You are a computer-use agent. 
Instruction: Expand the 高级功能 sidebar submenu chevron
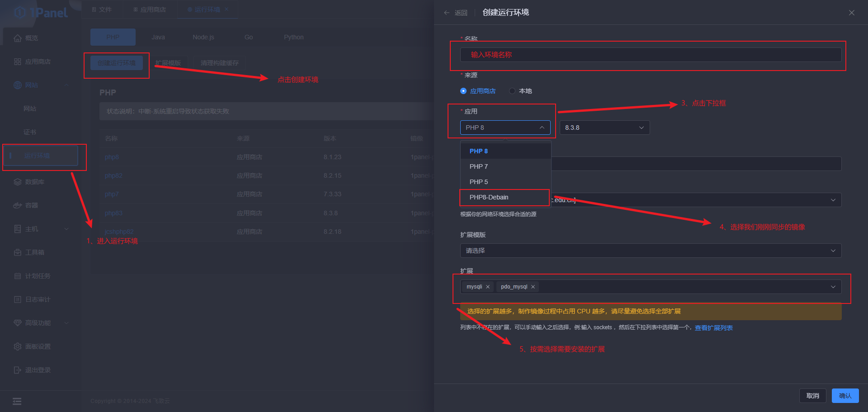click(66, 323)
